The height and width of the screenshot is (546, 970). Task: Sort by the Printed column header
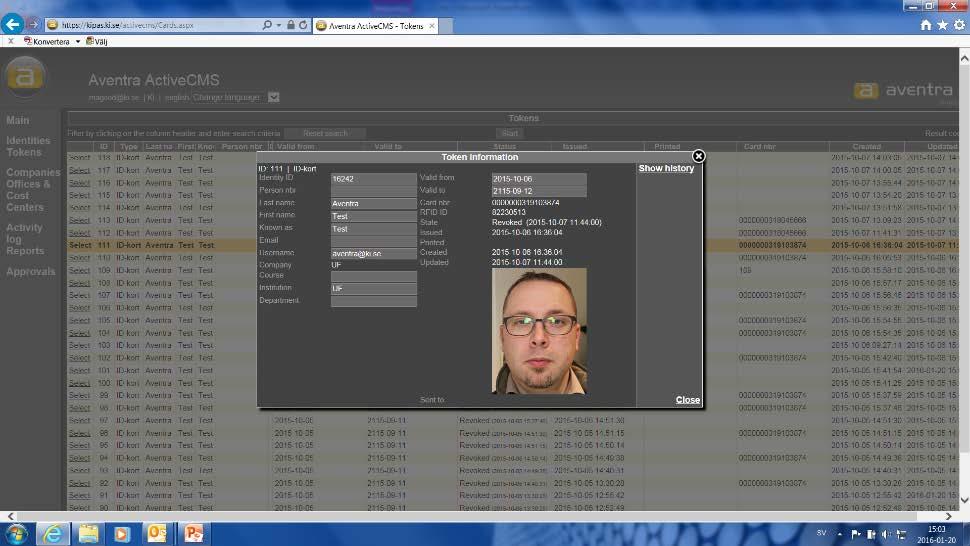click(x=667, y=147)
